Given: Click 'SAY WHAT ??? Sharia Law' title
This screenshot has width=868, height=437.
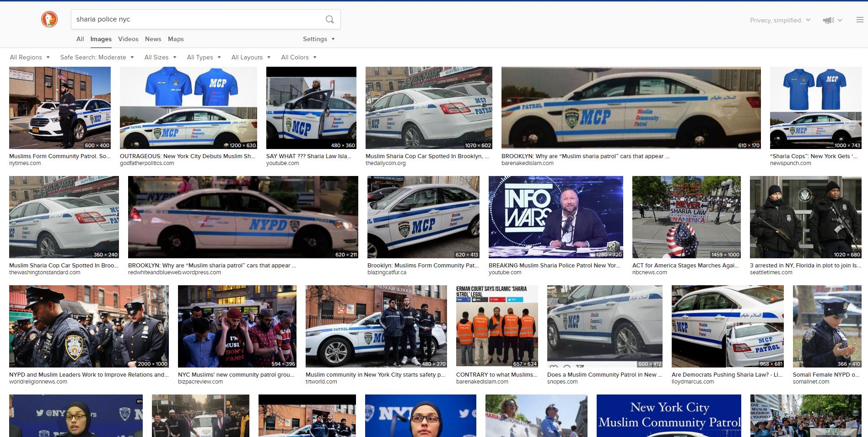Looking at the screenshot, I should coord(309,156).
